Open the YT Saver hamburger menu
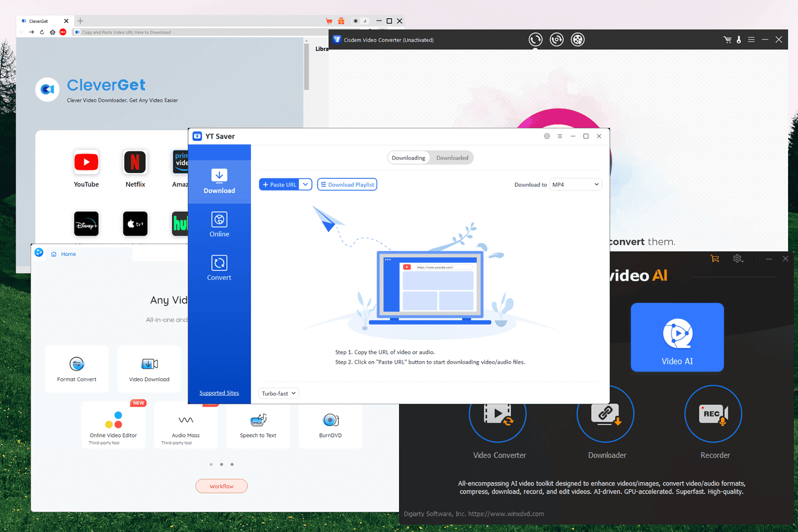The width and height of the screenshot is (798, 532). click(560, 136)
